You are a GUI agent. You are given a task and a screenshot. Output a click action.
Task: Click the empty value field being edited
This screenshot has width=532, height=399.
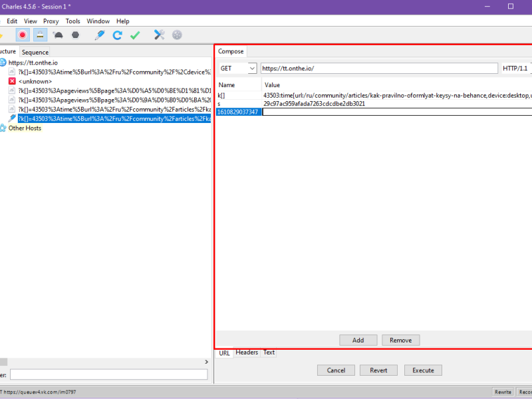pyautogui.click(x=397, y=112)
